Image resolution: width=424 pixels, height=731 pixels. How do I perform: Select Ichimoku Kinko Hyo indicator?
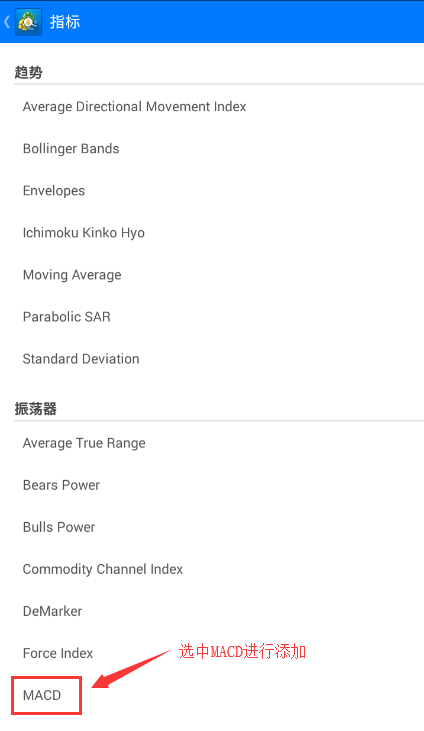(212, 232)
